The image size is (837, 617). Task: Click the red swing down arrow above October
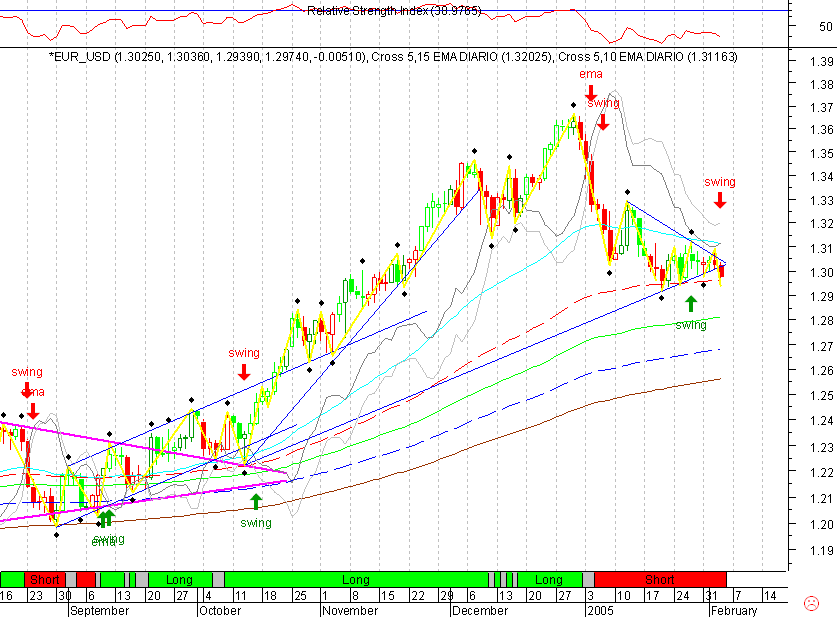click(x=243, y=374)
